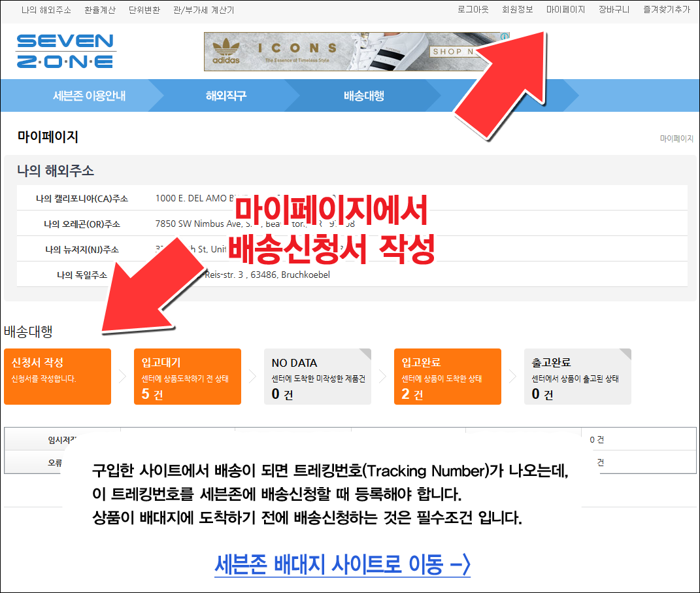Open 나의 해외주소 in top bar
The width and height of the screenshot is (700, 593).
46,10
